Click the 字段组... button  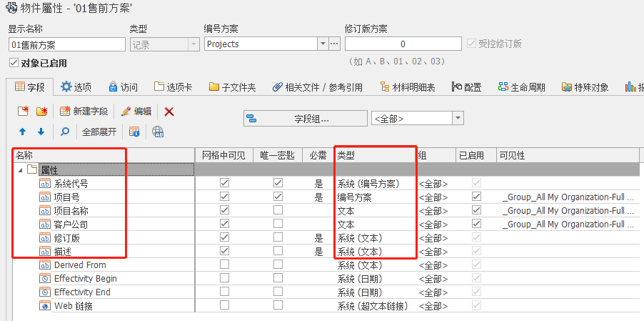(x=306, y=118)
